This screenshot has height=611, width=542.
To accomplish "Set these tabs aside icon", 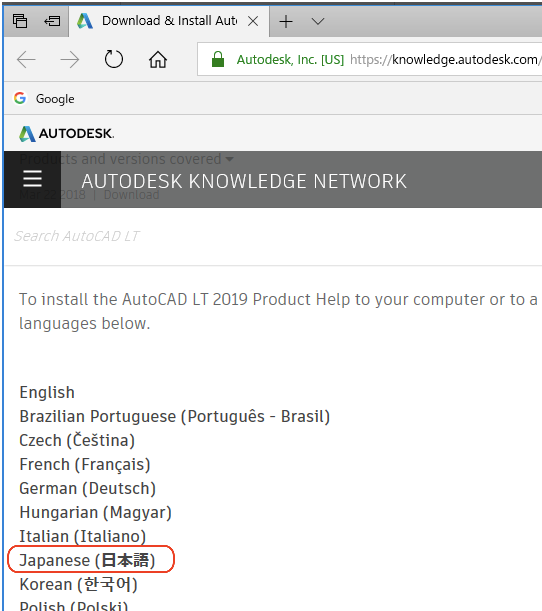I will coord(52,21).
